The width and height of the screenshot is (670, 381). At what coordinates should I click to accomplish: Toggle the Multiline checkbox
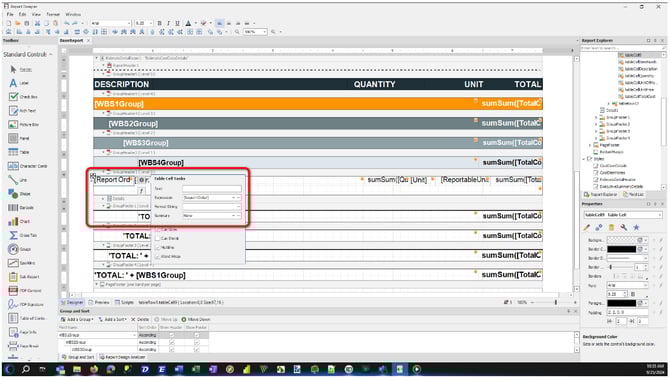click(158, 247)
